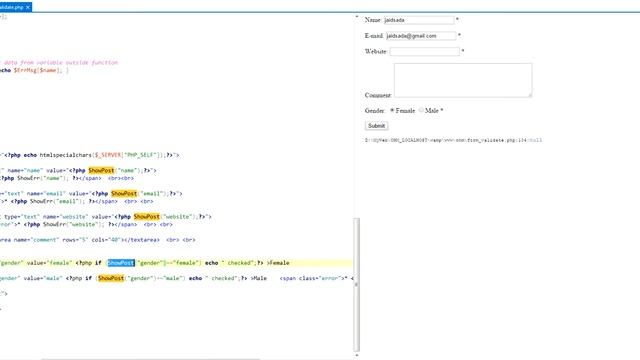Click the textarea comment code line
The width and height of the screenshot is (640, 360).
(x=97, y=240)
